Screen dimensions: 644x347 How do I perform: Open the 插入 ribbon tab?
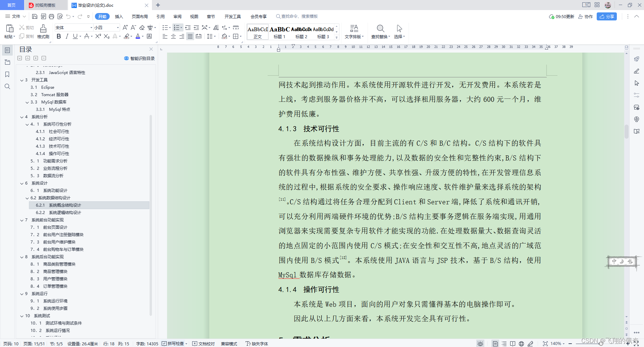119,16
